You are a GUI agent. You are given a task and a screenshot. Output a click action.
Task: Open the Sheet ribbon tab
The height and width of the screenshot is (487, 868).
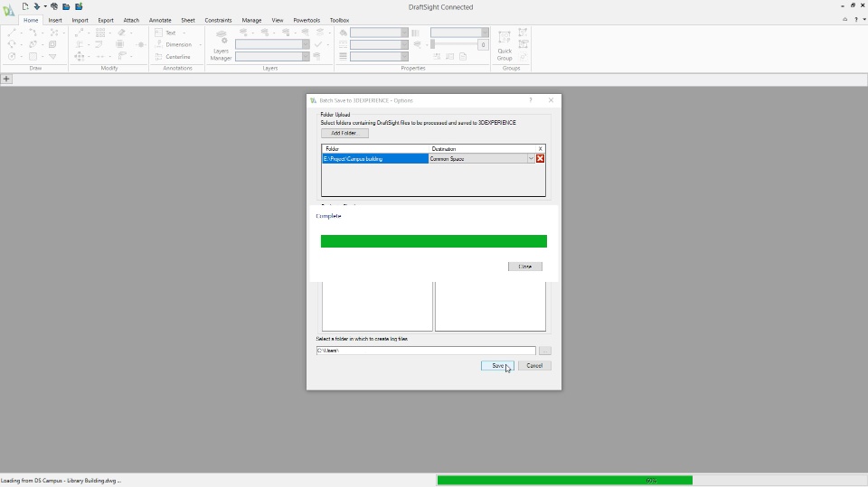click(188, 20)
